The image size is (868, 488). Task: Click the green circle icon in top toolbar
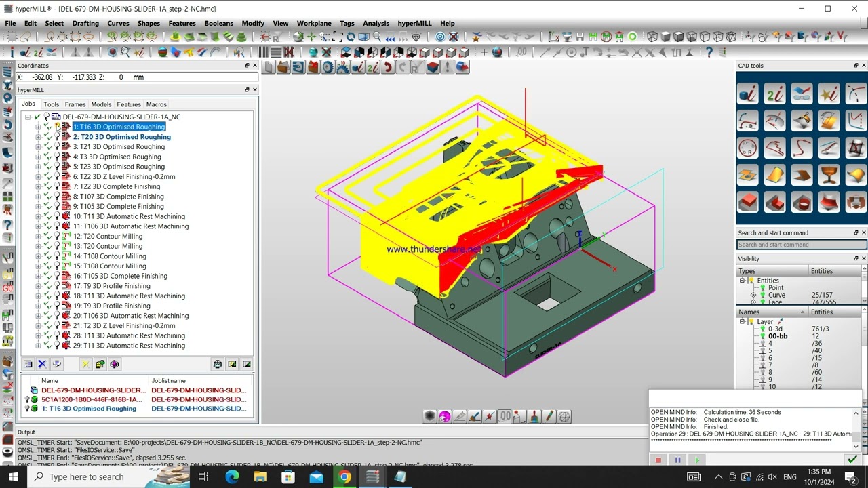point(633,37)
